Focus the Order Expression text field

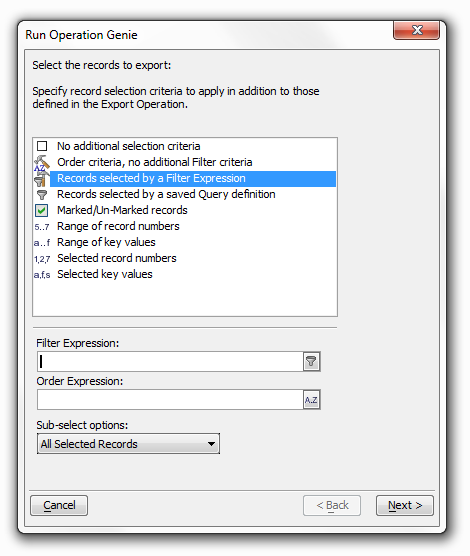click(x=170, y=400)
